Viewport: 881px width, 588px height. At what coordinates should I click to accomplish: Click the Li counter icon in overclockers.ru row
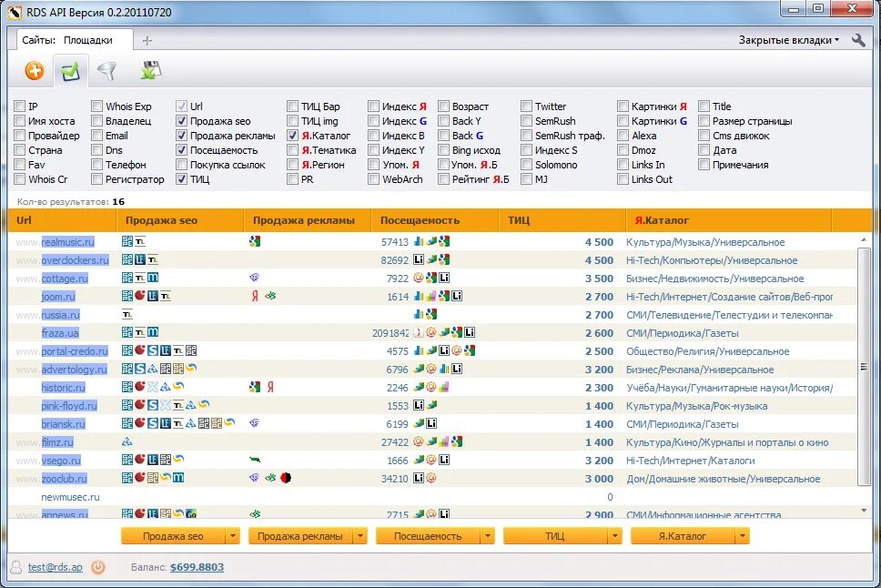click(x=419, y=259)
